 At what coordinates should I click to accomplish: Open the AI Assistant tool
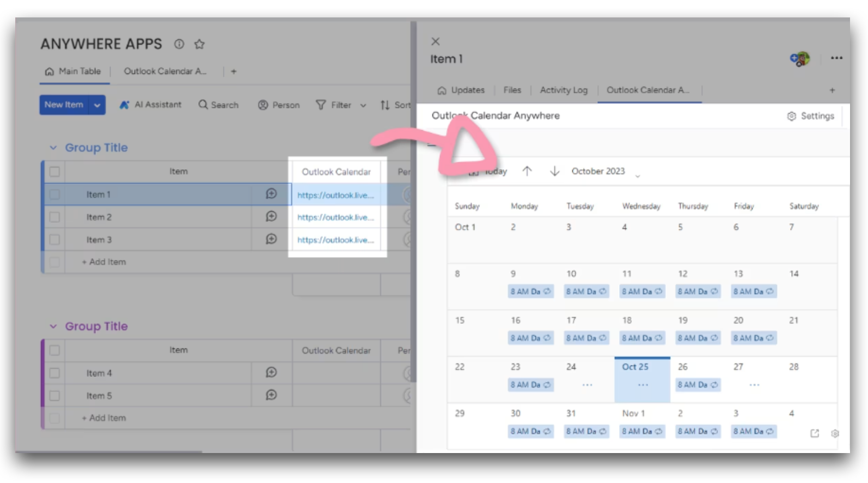[x=151, y=105]
